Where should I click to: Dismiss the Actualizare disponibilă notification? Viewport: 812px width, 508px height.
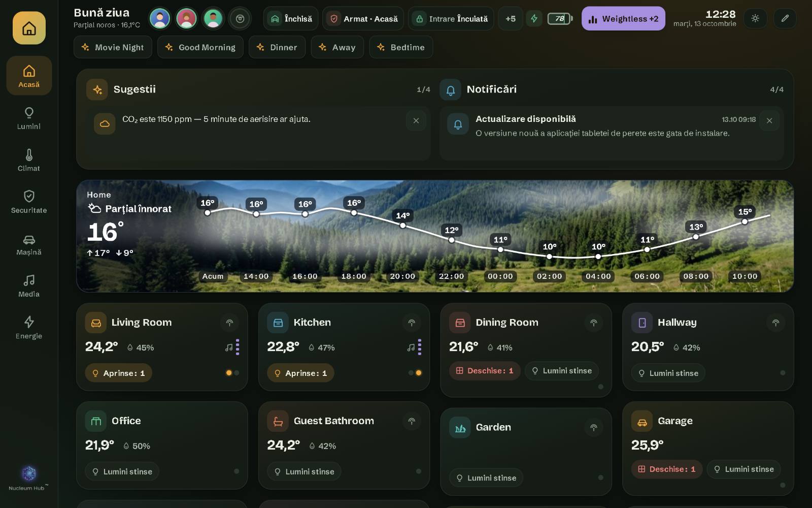coord(769,121)
